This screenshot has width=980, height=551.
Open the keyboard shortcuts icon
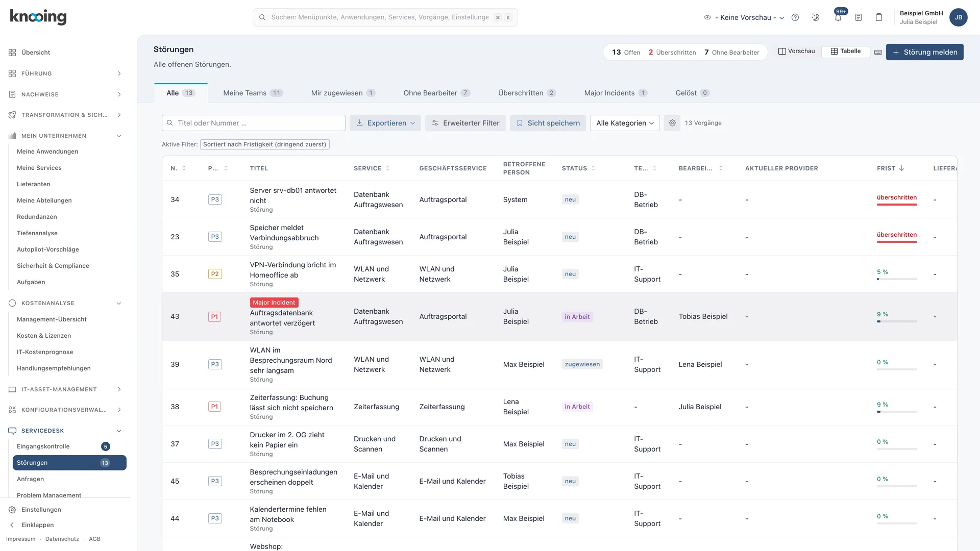click(x=878, y=52)
